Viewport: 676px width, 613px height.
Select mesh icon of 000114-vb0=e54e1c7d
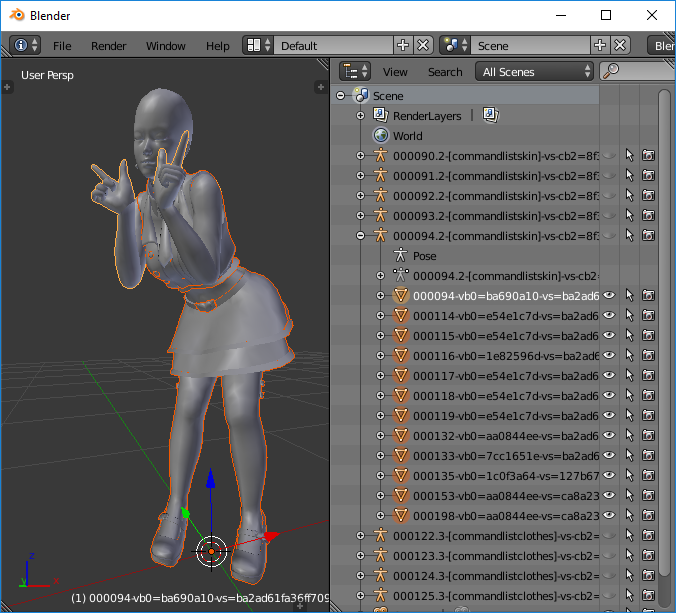401,316
